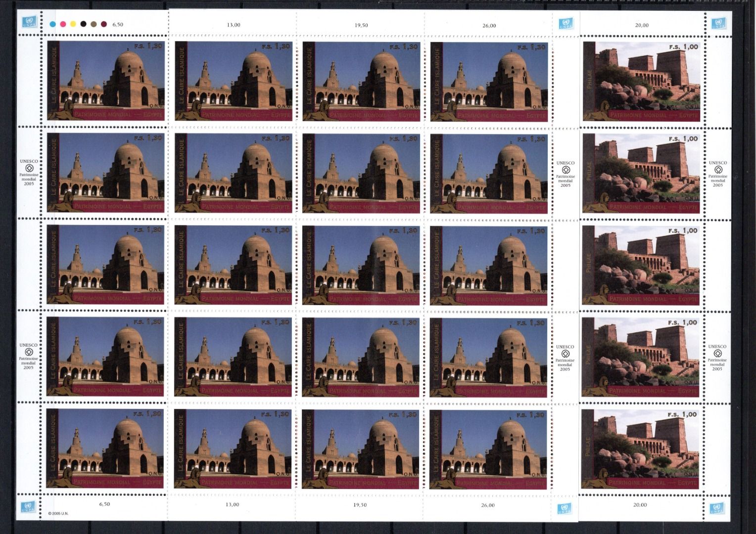This screenshot has height=534, width=756.
Task: Select the middle Philae stamp in the column
Action: point(641,266)
